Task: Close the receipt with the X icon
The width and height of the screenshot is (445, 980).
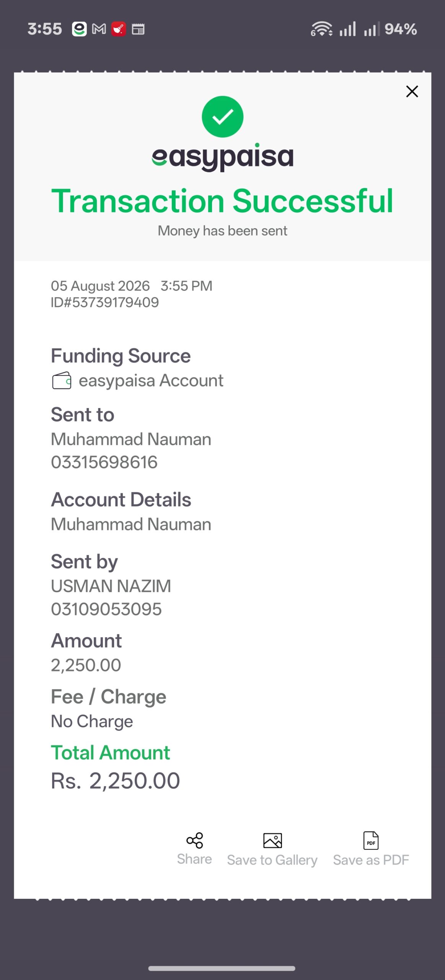Action: [x=412, y=91]
